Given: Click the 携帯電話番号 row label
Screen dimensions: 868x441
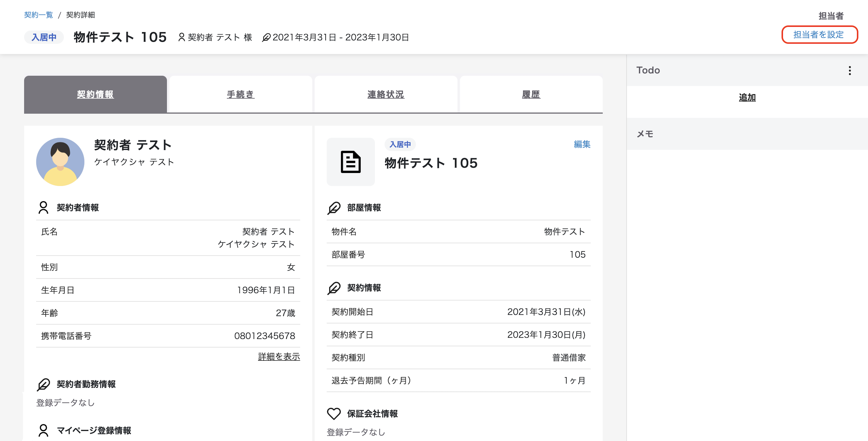Looking at the screenshot, I should click(66, 336).
